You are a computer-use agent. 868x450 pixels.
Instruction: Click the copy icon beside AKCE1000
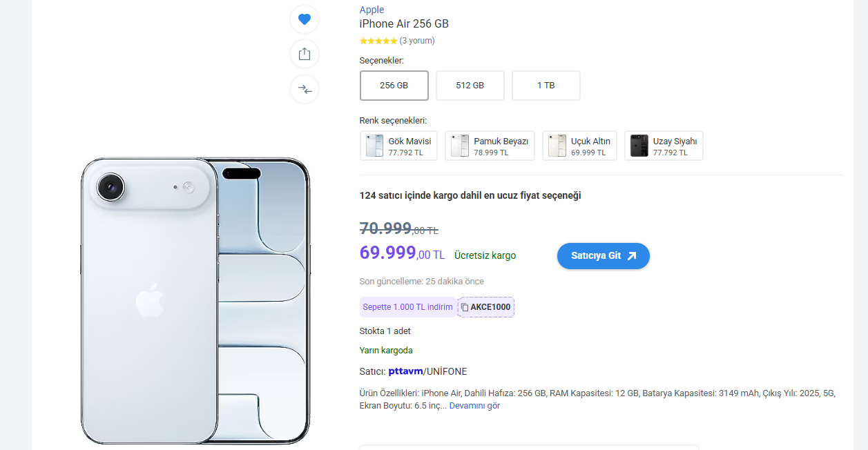tap(465, 307)
